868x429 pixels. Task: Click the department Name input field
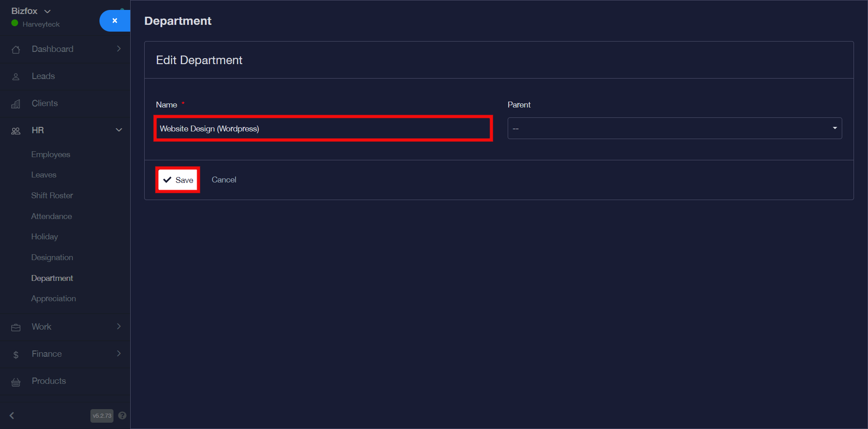click(323, 129)
